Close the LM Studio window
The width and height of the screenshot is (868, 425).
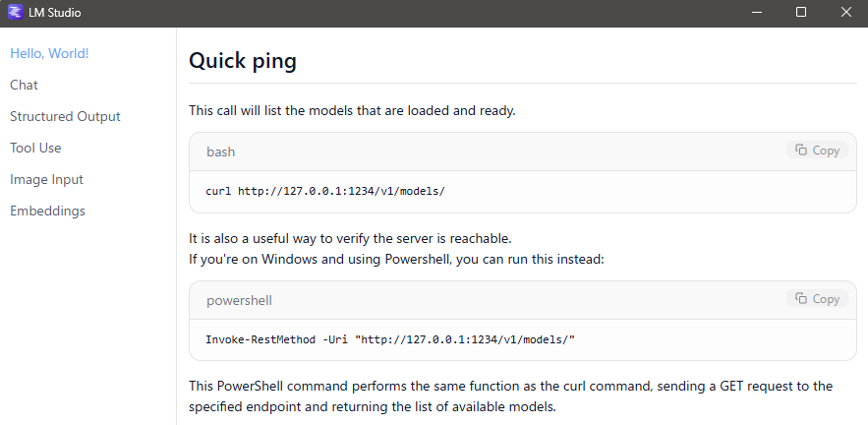[x=845, y=13]
